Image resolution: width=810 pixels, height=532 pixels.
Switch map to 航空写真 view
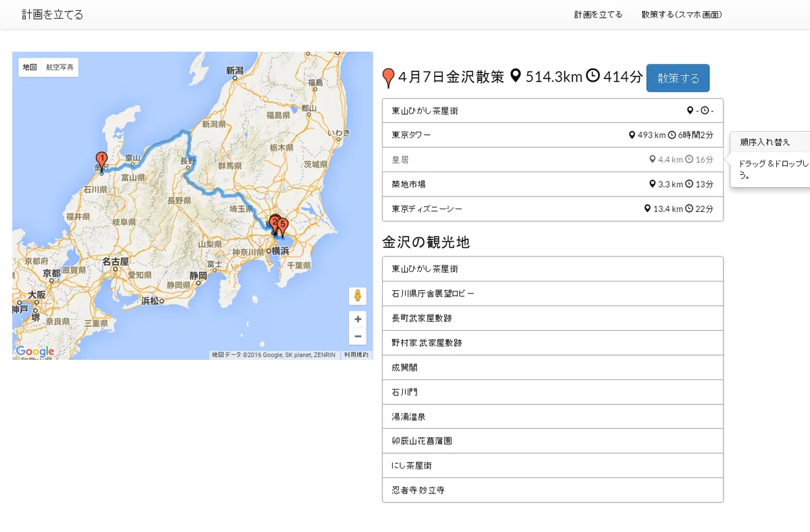tap(60, 68)
